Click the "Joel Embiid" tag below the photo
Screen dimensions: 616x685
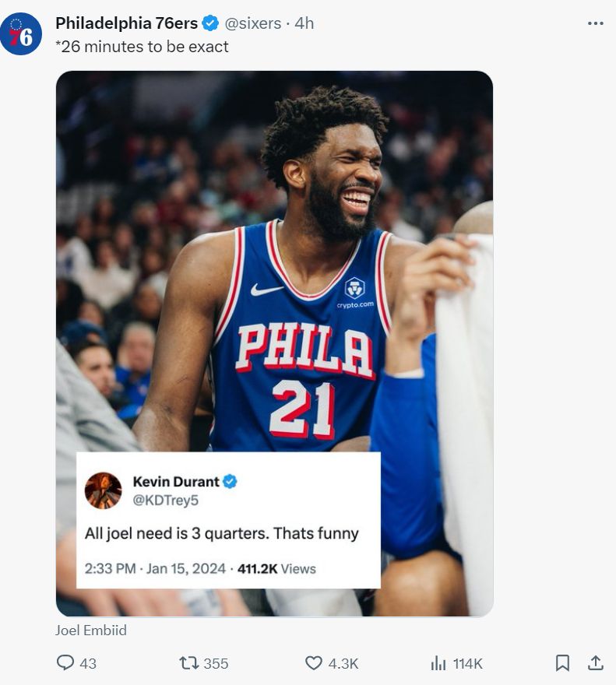[x=90, y=631]
